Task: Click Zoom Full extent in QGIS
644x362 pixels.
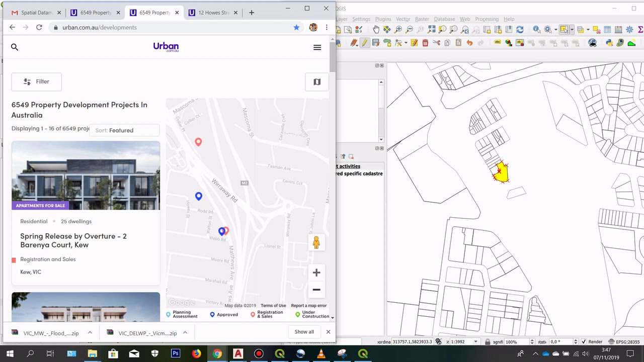Action: click(x=431, y=30)
